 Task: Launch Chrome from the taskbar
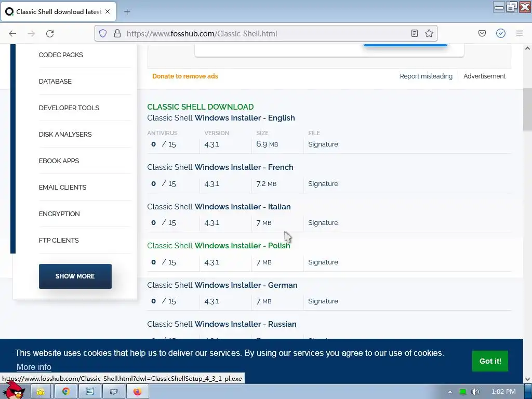tap(65, 392)
